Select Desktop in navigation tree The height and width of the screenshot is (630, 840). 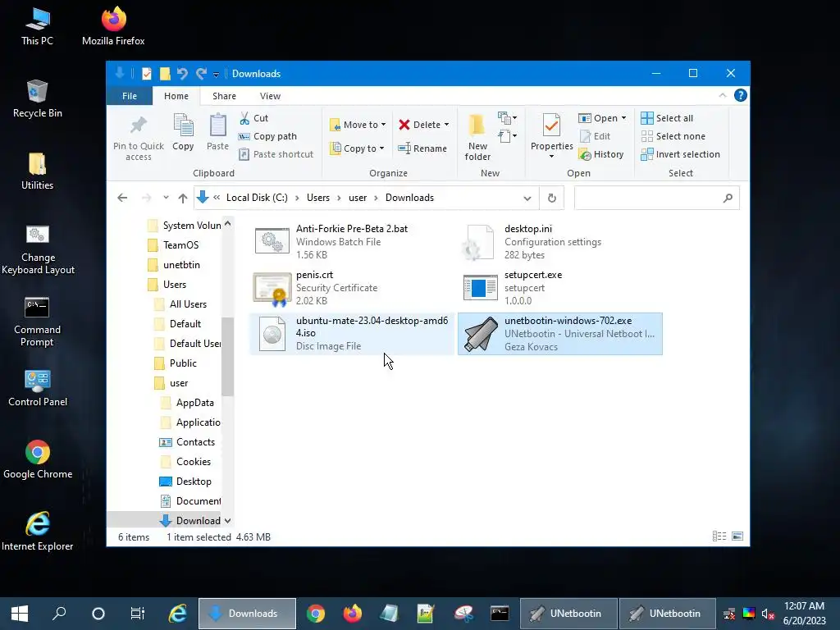(194, 481)
